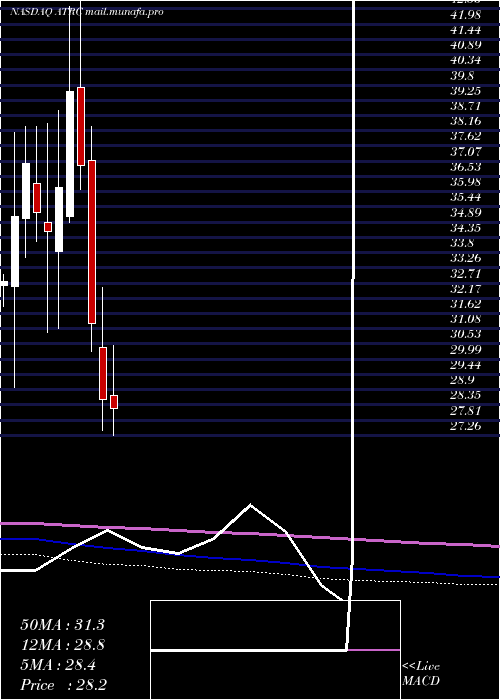This screenshot has width=500, height=700.
Task: Click the 39.8 price axis label
Action: tap(462, 75)
